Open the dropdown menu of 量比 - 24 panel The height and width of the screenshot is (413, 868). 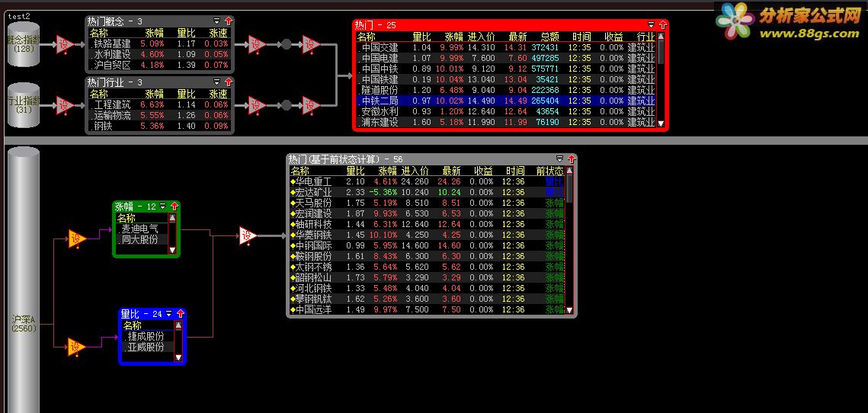[169, 314]
